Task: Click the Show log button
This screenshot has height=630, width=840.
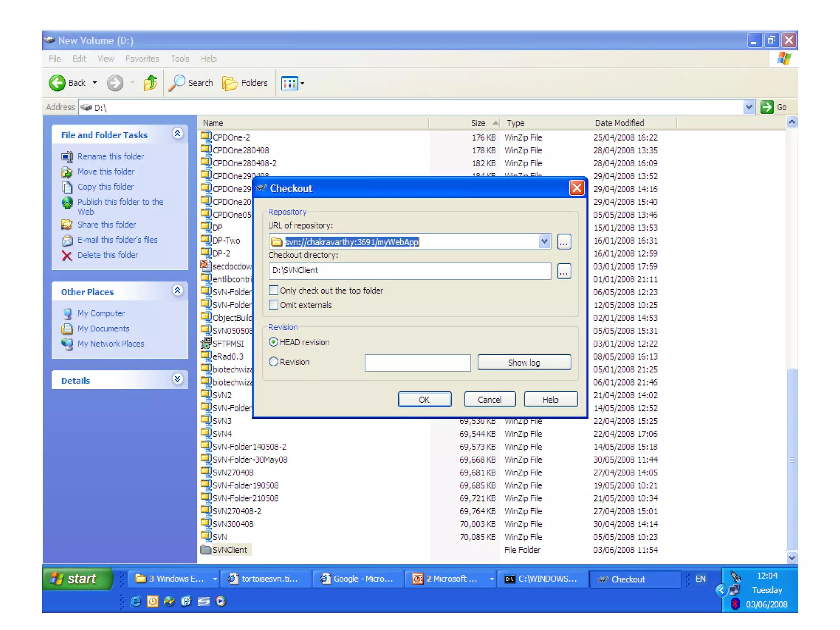Action: tap(524, 363)
